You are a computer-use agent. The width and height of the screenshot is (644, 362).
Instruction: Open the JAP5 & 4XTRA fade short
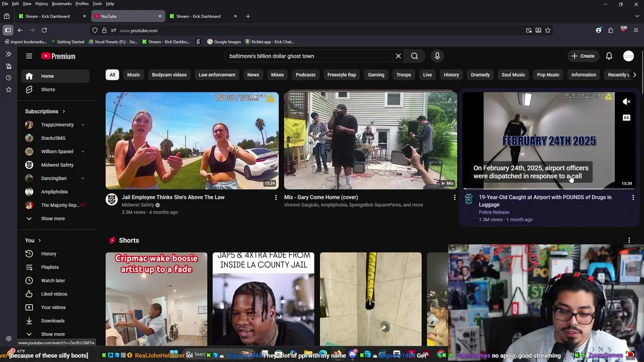pos(263,300)
